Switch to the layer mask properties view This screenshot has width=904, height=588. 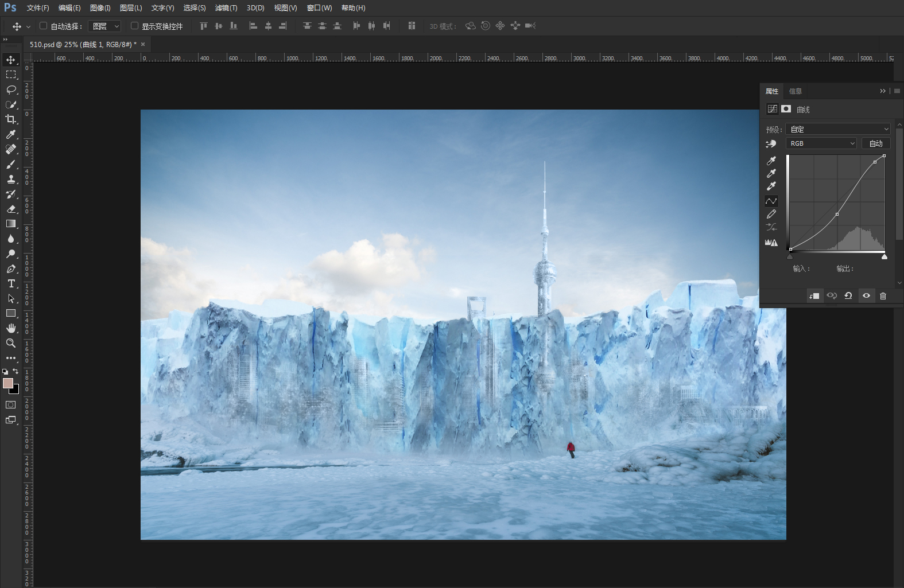[786, 109]
